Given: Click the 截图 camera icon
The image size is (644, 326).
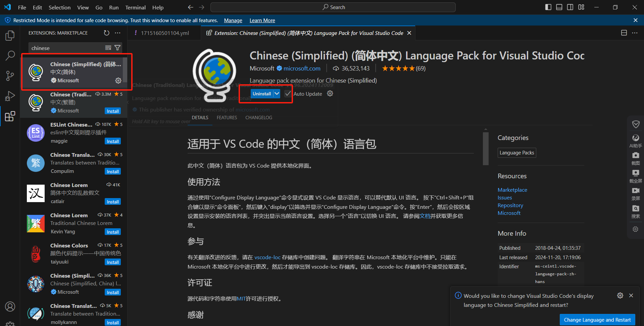Looking at the screenshot, I should (636, 158).
